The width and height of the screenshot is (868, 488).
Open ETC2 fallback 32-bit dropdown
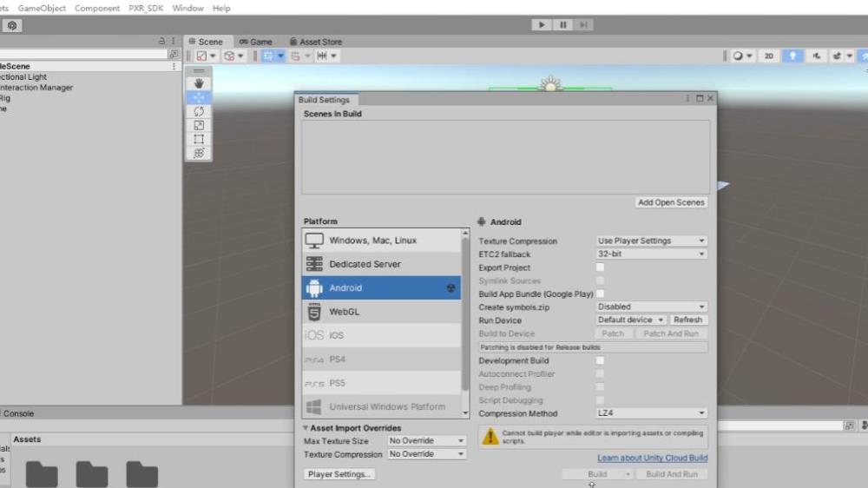pyautogui.click(x=651, y=254)
